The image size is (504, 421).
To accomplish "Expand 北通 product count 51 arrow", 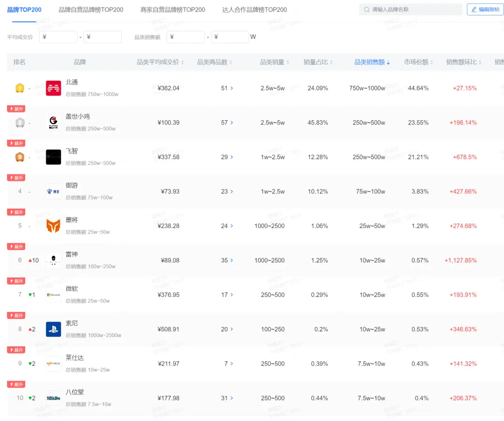I will tap(232, 88).
